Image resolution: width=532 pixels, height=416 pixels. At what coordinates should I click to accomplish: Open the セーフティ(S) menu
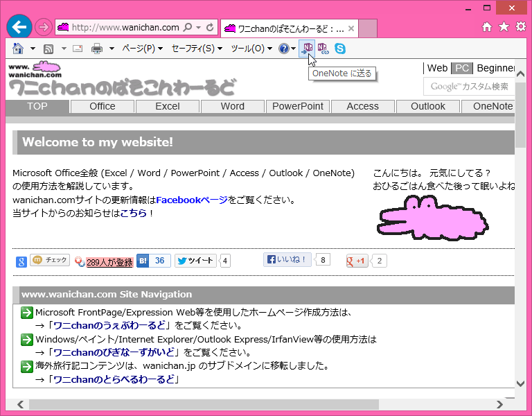coord(197,49)
